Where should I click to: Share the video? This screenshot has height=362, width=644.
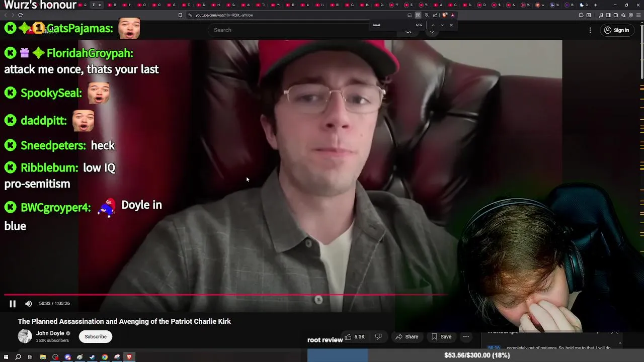(x=407, y=336)
